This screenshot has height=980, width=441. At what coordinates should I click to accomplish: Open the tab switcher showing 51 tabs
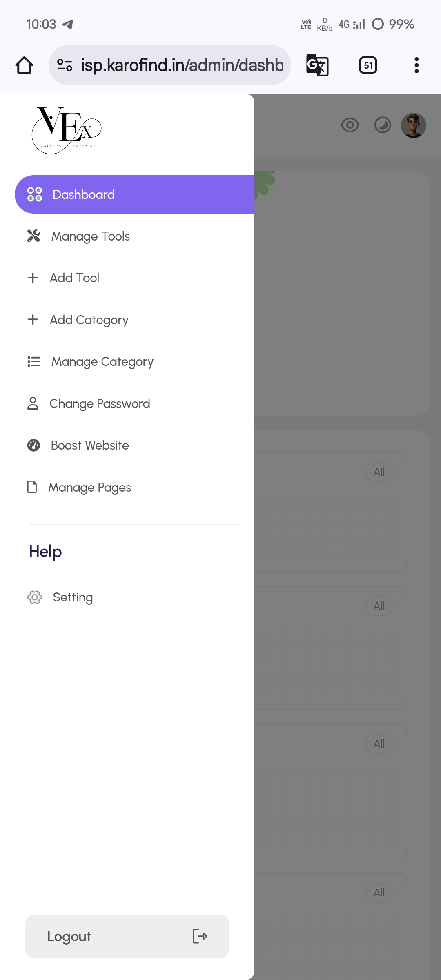[x=368, y=65]
